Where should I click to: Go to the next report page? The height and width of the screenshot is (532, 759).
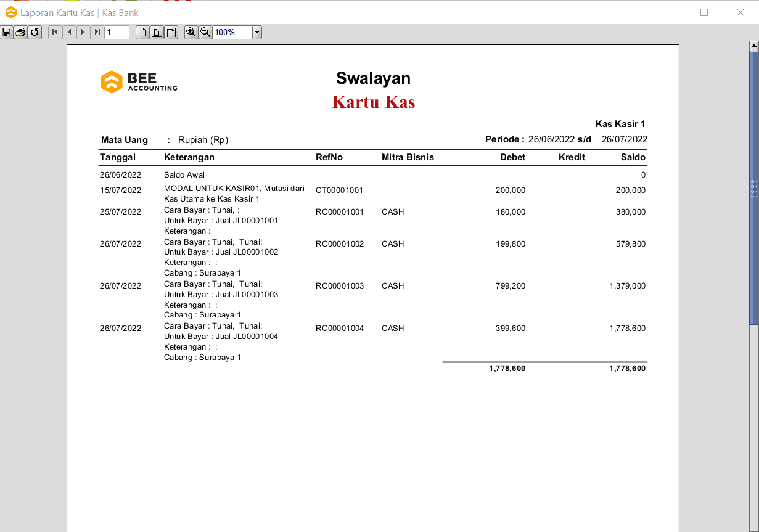tap(83, 32)
